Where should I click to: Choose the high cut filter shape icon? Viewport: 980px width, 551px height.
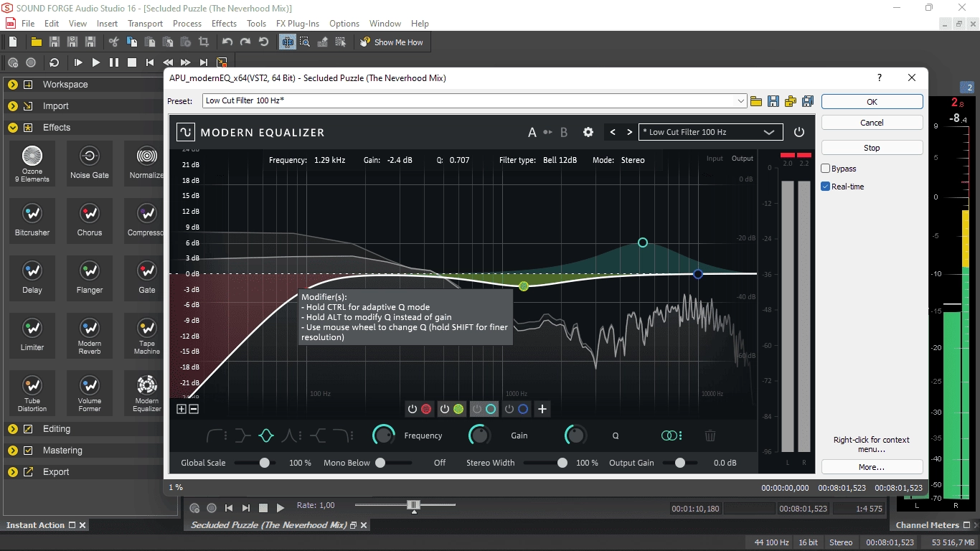pos(343,435)
